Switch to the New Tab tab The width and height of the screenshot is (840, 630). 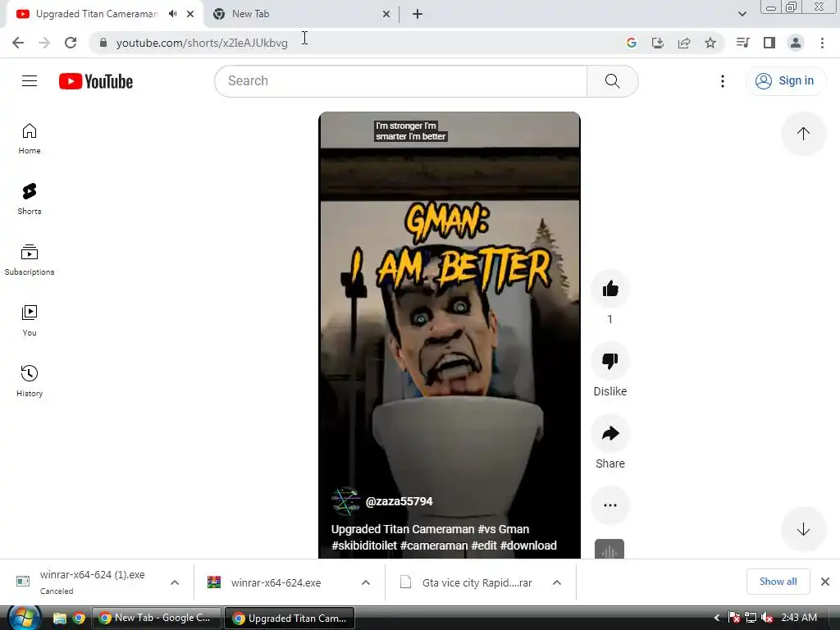coord(251,14)
